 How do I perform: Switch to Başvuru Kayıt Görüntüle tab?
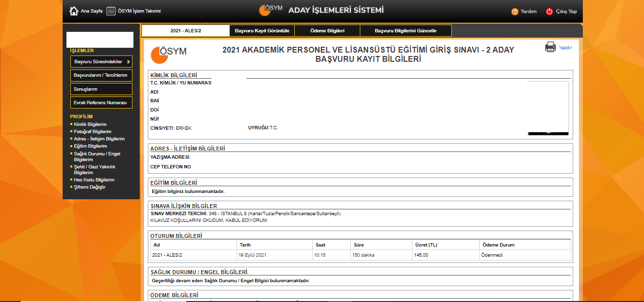262,30
